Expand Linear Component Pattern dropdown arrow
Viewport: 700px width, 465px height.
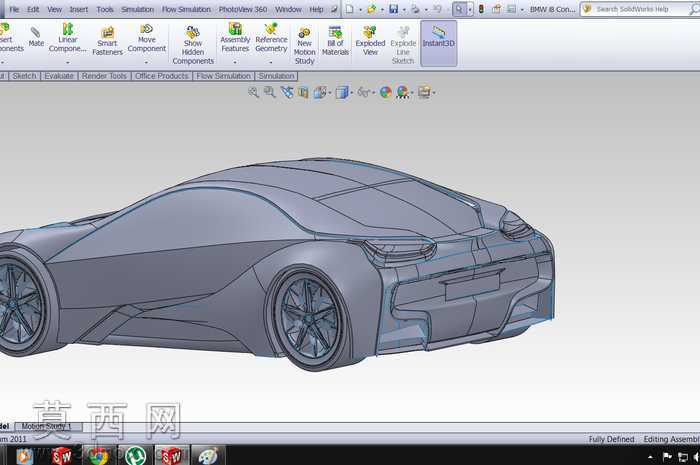pos(67,62)
